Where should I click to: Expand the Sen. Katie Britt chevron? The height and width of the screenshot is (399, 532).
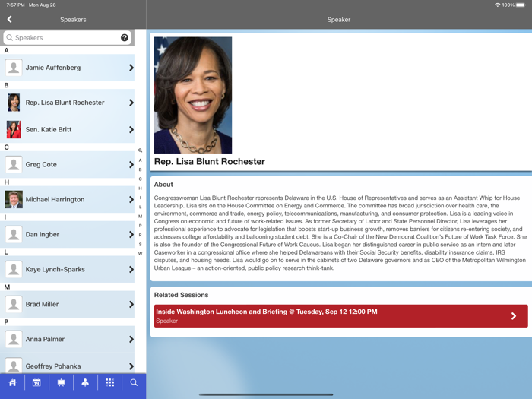click(x=131, y=130)
